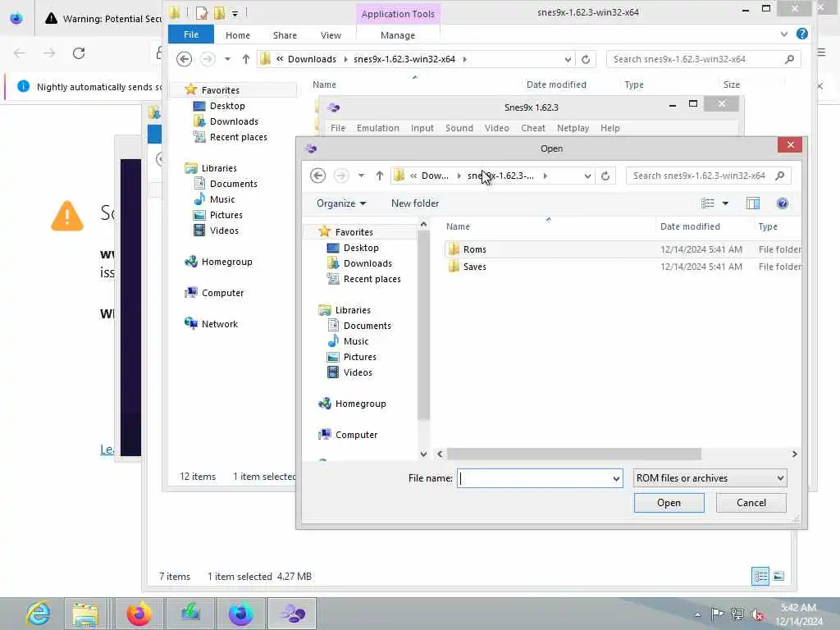Show the preview pane in Open dialog
The width and height of the screenshot is (840, 630).
pyautogui.click(x=753, y=203)
